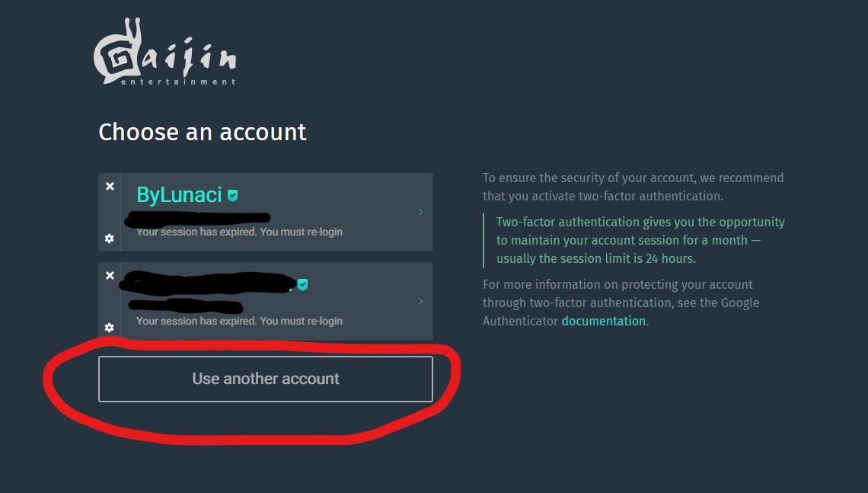Remove the second redacted account with X
Screen dimensions: 868x493
click(110, 275)
